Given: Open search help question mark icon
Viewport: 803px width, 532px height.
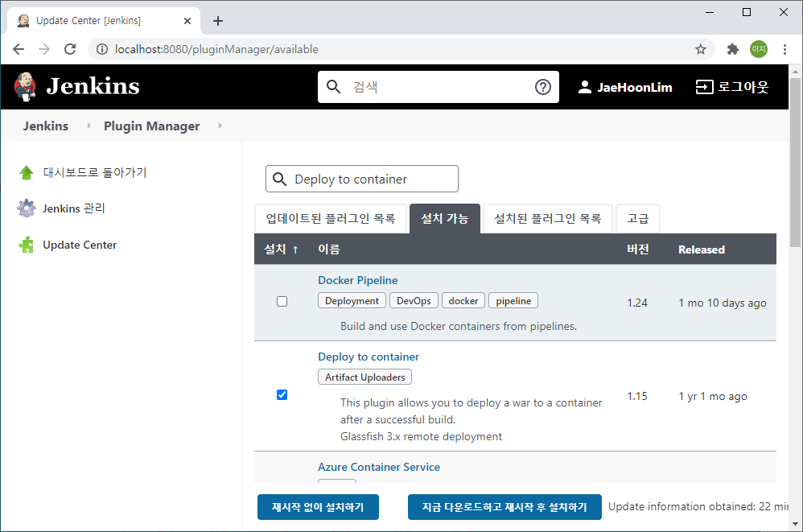Looking at the screenshot, I should 543,87.
